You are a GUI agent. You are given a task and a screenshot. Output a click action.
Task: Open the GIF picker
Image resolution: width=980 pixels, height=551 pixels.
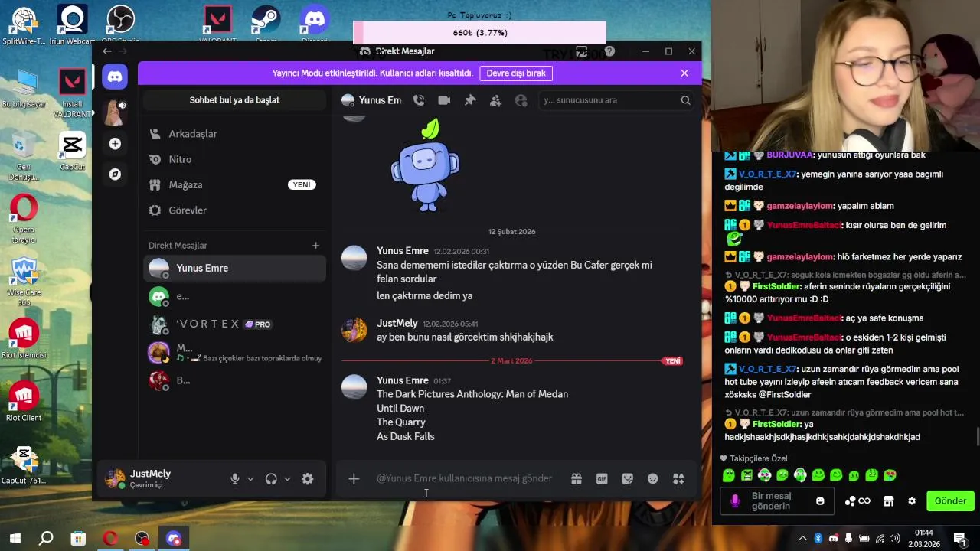click(602, 478)
